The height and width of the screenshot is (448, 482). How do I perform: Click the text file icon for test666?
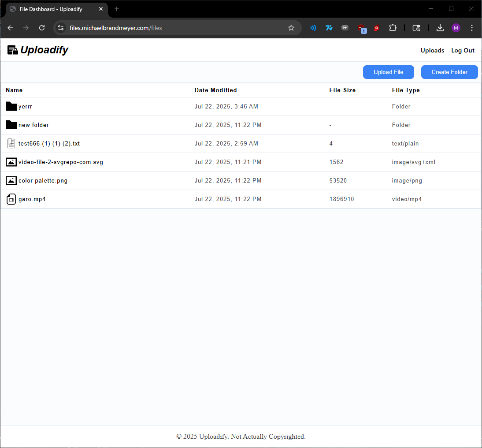[11, 143]
